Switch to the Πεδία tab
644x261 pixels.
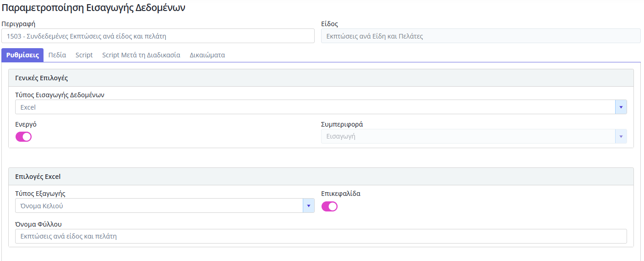(57, 55)
